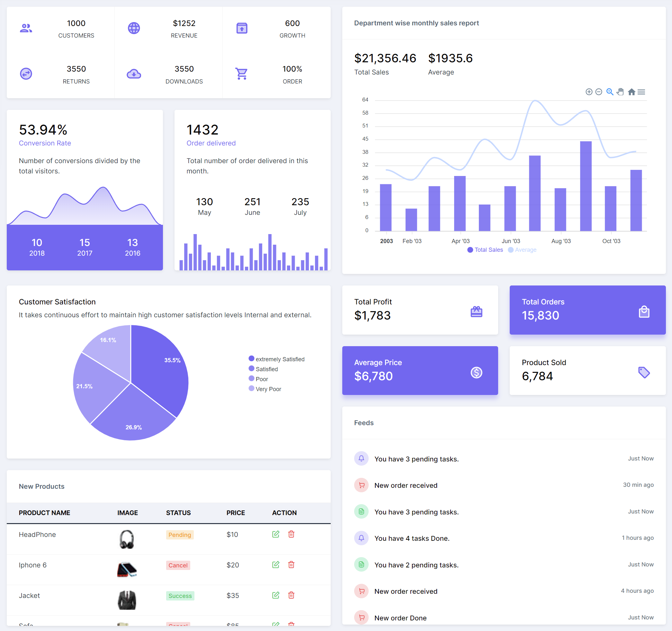This screenshot has height=631, width=672.
Task: Click the Pending status badge
Action: coord(180,535)
